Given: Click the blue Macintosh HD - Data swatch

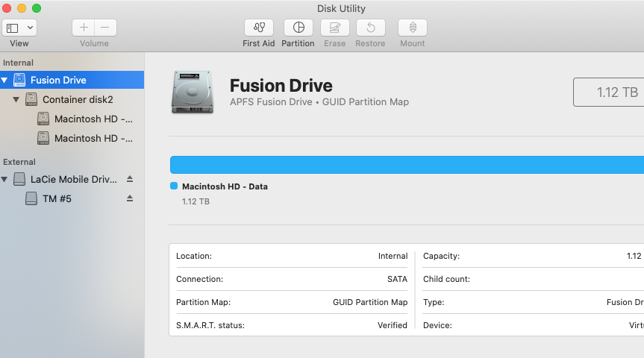Looking at the screenshot, I should (x=174, y=186).
